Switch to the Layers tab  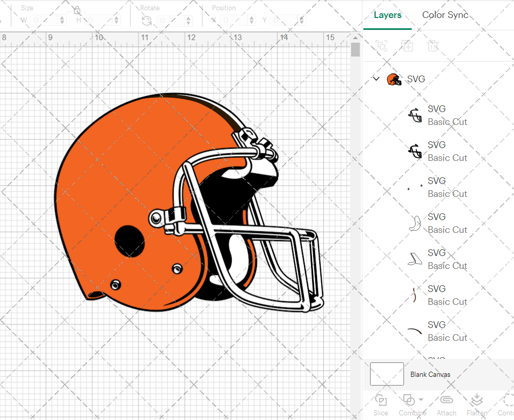[x=388, y=15]
